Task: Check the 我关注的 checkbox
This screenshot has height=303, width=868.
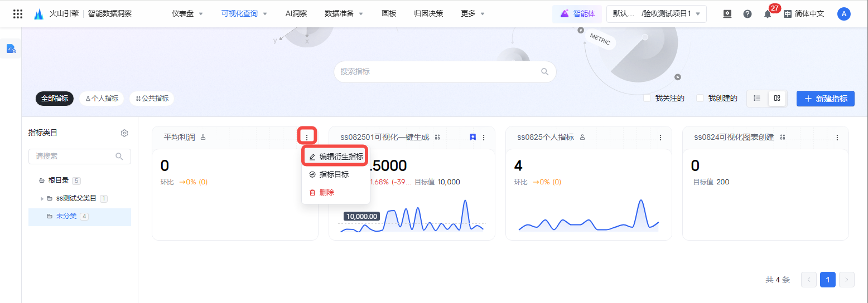Action: point(647,98)
